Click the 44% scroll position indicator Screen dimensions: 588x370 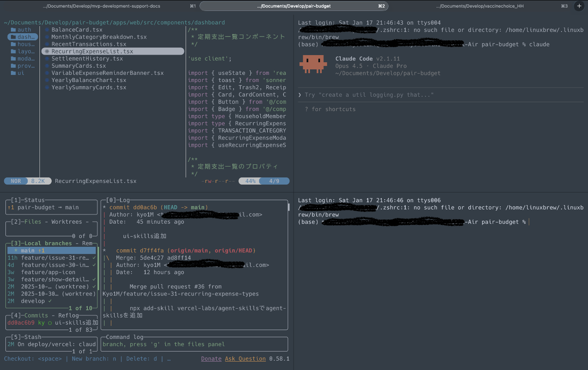pyautogui.click(x=250, y=181)
